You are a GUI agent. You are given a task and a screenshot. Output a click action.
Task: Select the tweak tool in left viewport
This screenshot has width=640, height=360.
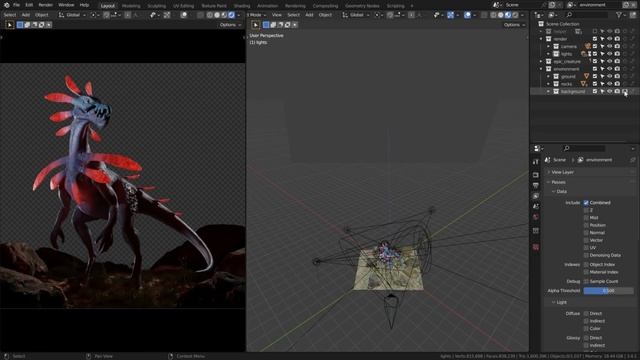coord(10,25)
